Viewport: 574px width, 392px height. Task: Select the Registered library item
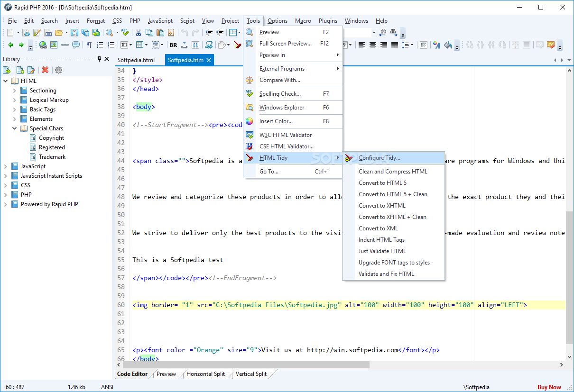tap(52, 147)
